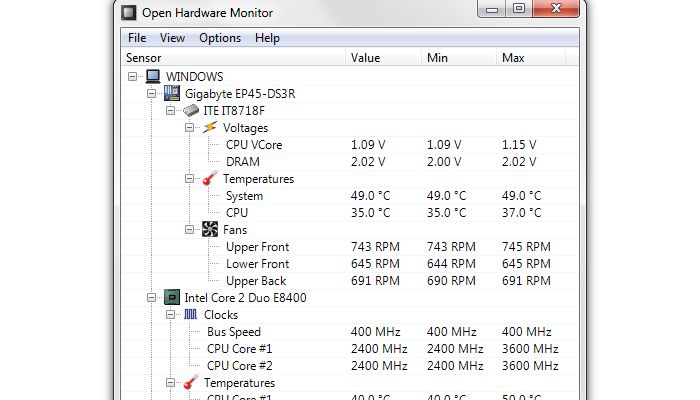The width and height of the screenshot is (700, 400).
Task: Select the Lower Front fan row
Action: click(x=350, y=263)
